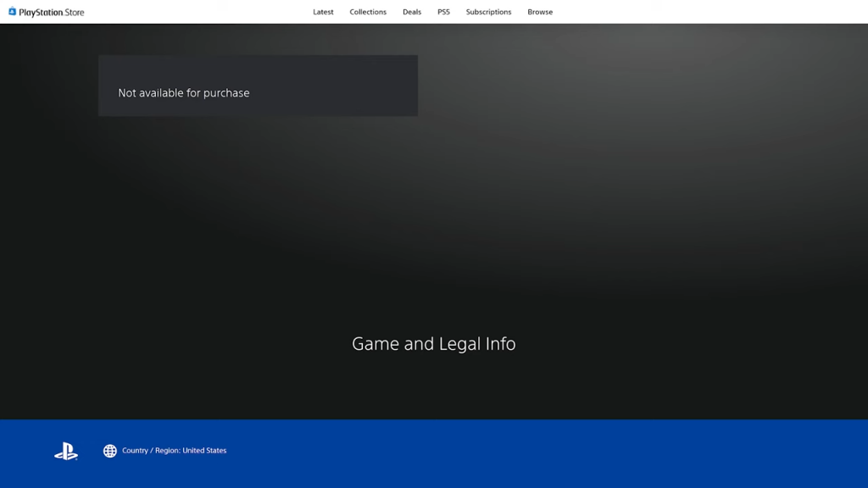Go to the Deals section
Viewport: 868px width, 488px height.
click(x=412, y=12)
